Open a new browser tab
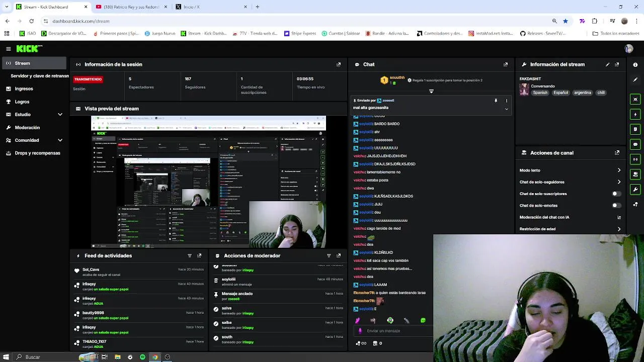This screenshot has width=644, height=362. [258, 7]
